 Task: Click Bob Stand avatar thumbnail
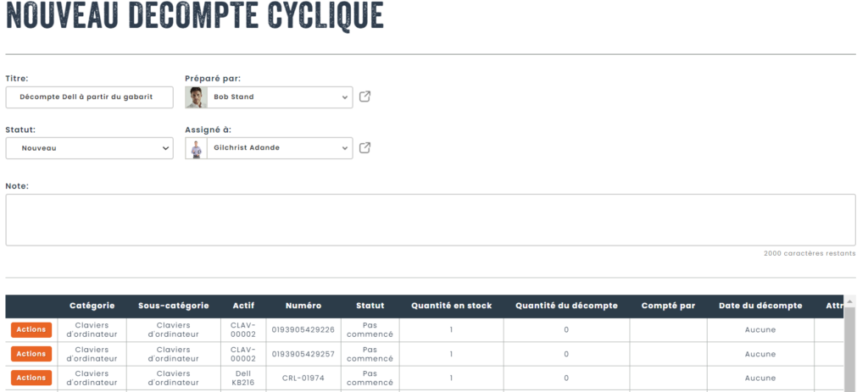point(196,97)
